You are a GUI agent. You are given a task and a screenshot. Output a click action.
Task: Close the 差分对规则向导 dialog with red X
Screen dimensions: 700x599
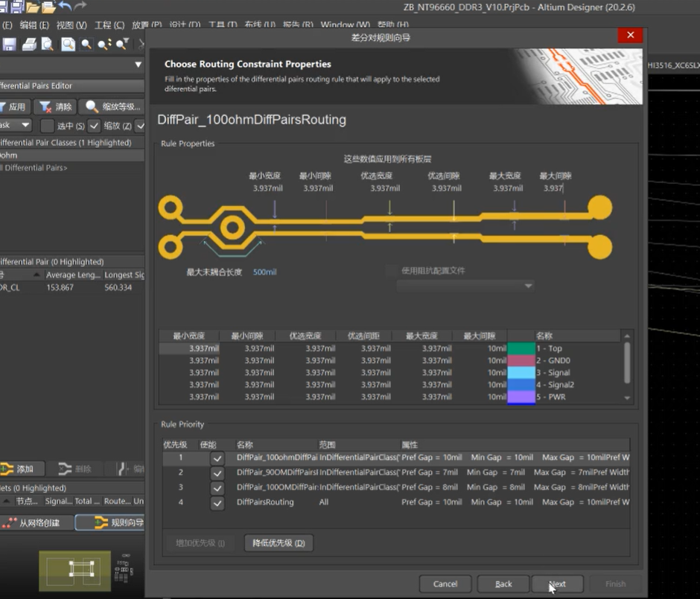point(630,35)
